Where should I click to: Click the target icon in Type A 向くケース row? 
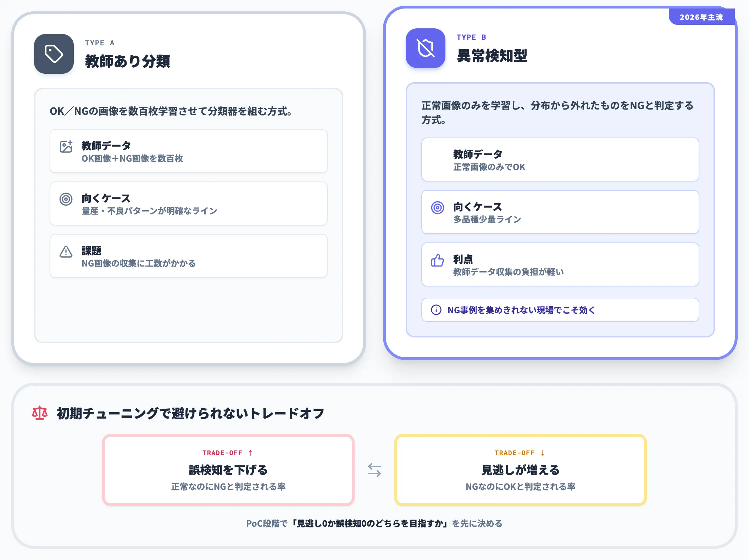pyautogui.click(x=66, y=199)
